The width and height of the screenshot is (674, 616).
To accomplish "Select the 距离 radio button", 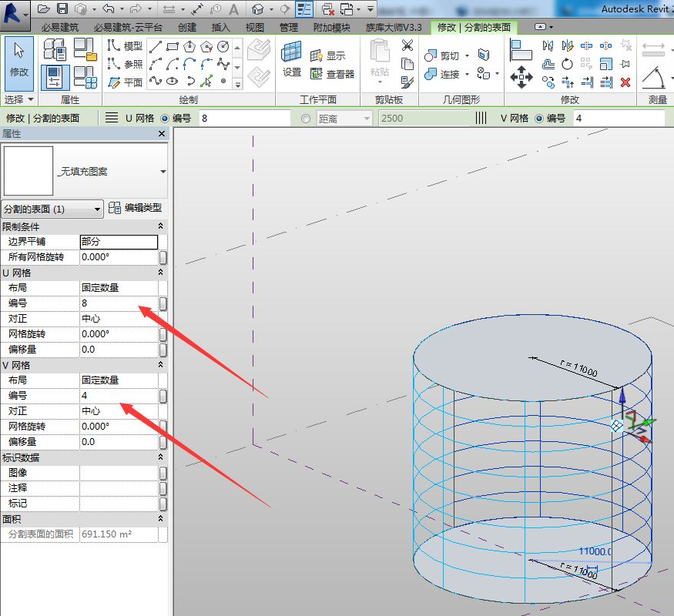I will point(306,119).
